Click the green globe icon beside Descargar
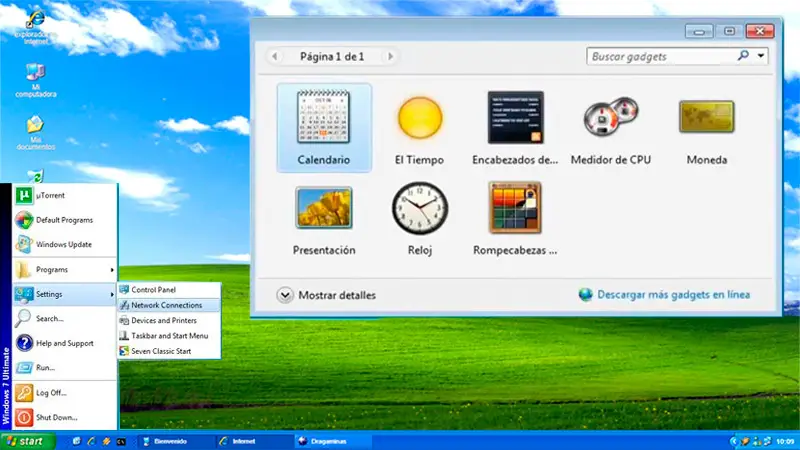Screen dimensions: 800x450 [586, 294]
